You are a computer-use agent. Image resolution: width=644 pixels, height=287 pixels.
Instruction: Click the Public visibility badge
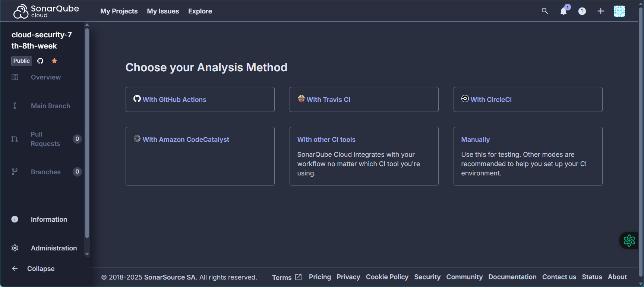[x=22, y=61]
